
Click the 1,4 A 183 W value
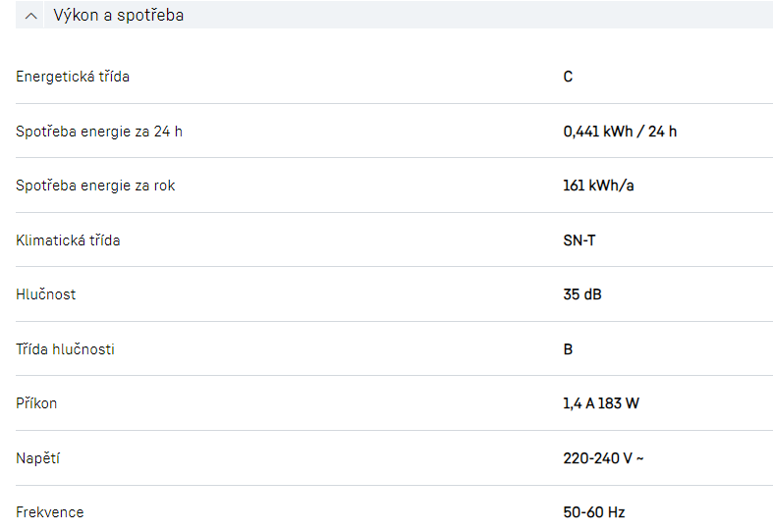(x=601, y=403)
